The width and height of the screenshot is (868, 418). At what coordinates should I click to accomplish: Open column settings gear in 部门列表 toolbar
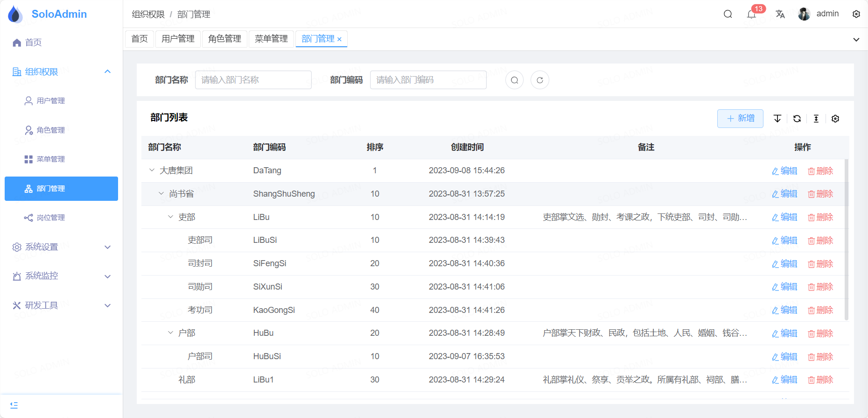click(x=835, y=119)
